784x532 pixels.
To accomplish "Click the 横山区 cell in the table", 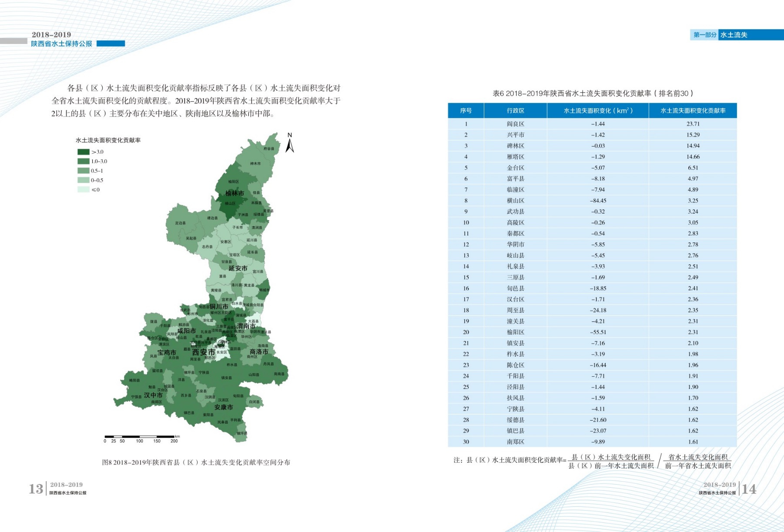I will pyautogui.click(x=516, y=201).
